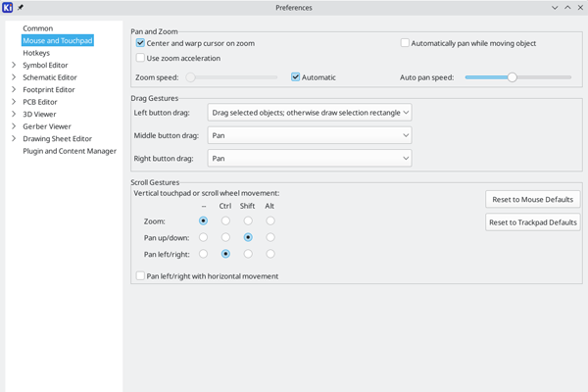Click the Auto pan speed slider handle

(x=512, y=77)
